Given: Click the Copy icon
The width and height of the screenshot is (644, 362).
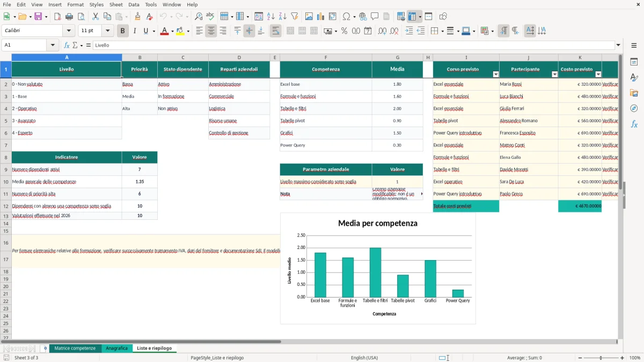Looking at the screenshot, I should 107,17.
